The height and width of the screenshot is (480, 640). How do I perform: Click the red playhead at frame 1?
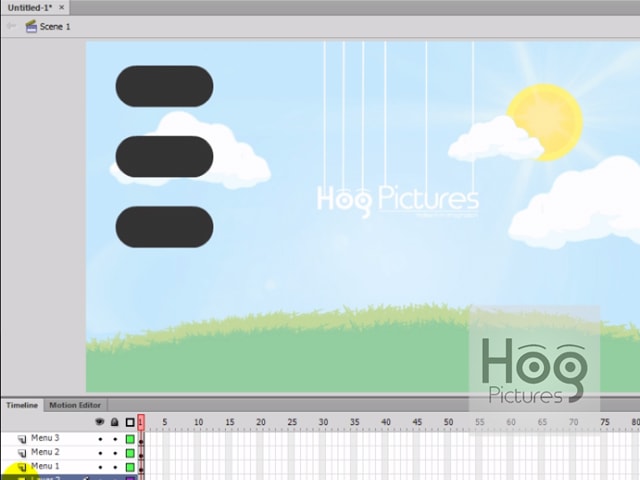[141, 422]
